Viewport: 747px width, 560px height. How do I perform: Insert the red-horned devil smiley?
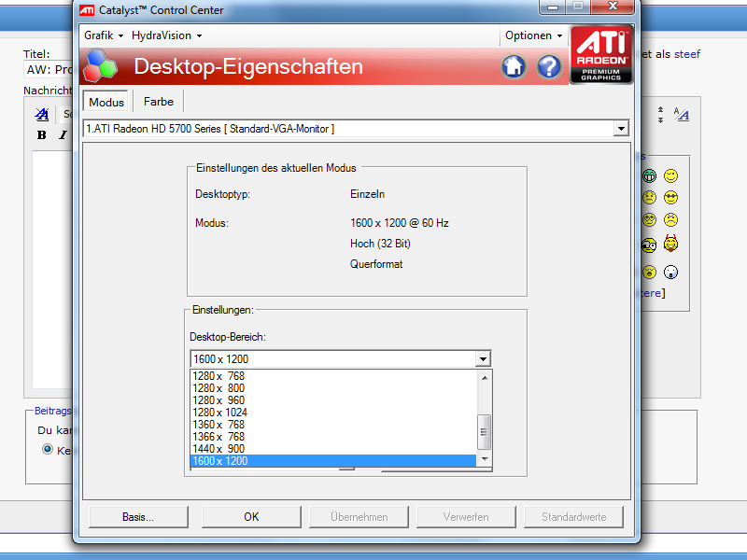(670, 244)
